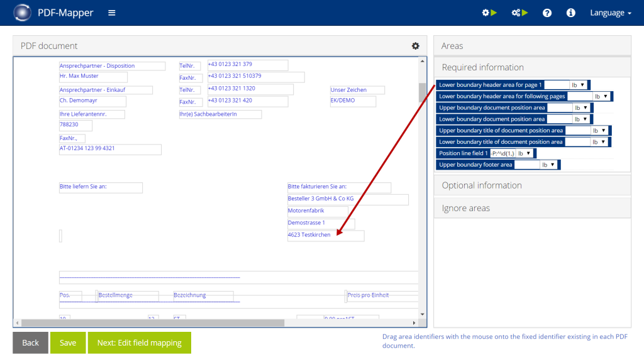This screenshot has height=362, width=644.
Task: Click input of header area for following pages
Action: click(580, 96)
